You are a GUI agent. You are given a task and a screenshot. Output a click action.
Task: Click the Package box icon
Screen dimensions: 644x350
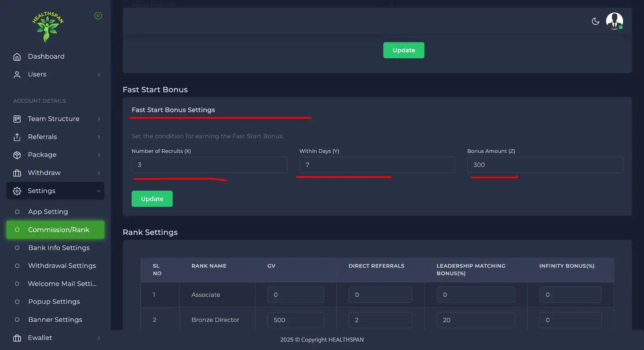17,155
